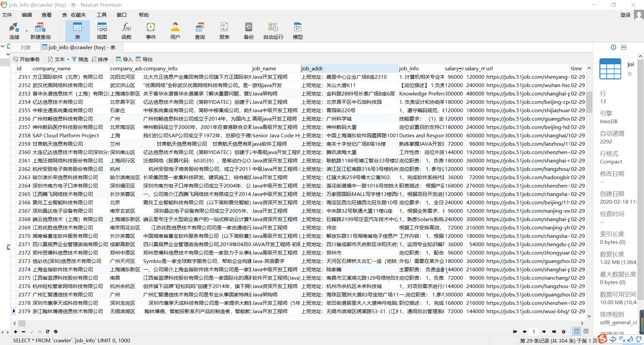Select the job_addr column header
The width and height of the screenshot is (644, 345).
tap(349, 68)
